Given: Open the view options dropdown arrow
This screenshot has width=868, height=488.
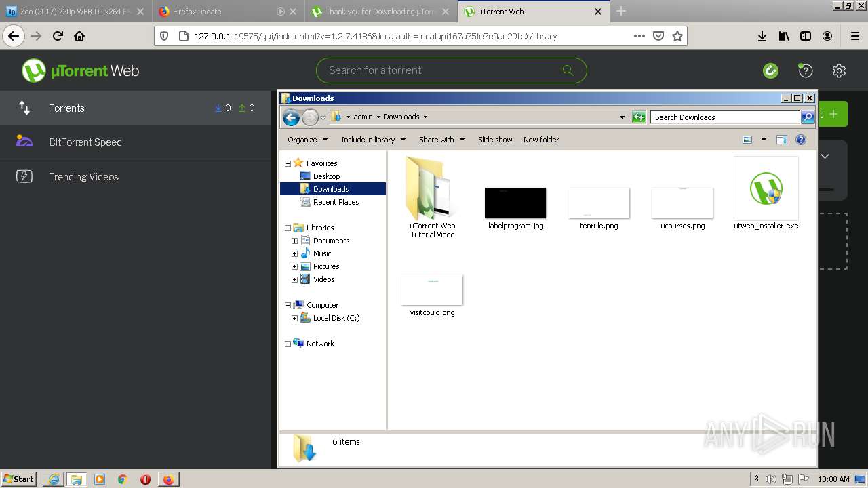Looking at the screenshot, I should pyautogui.click(x=763, y=140).
